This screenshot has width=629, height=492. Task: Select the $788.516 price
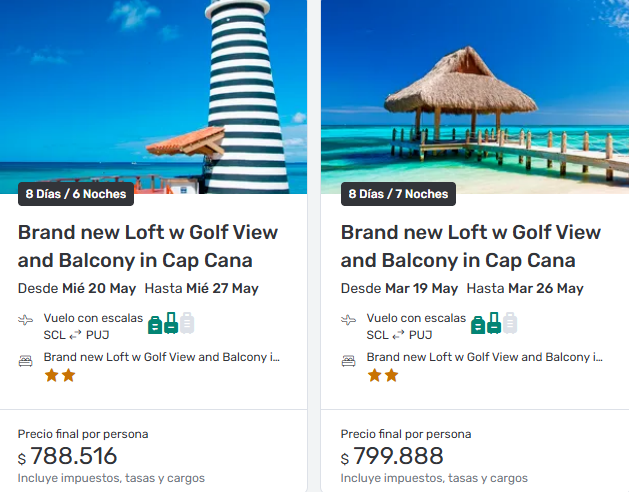pos(73,457)
